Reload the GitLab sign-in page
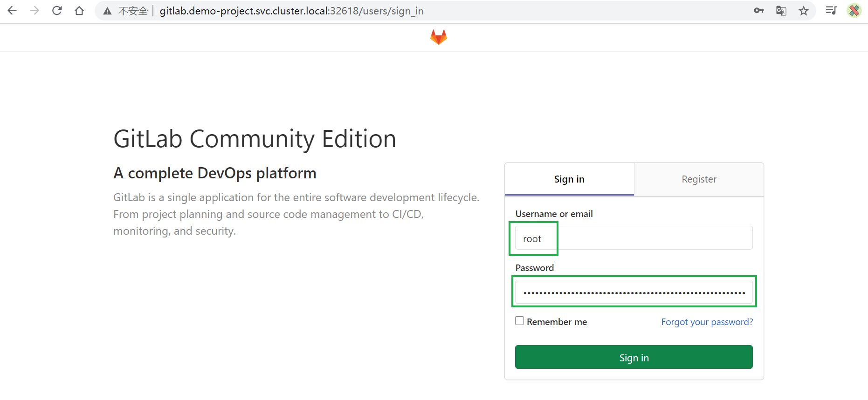The image size is (868, 400). 57,11
